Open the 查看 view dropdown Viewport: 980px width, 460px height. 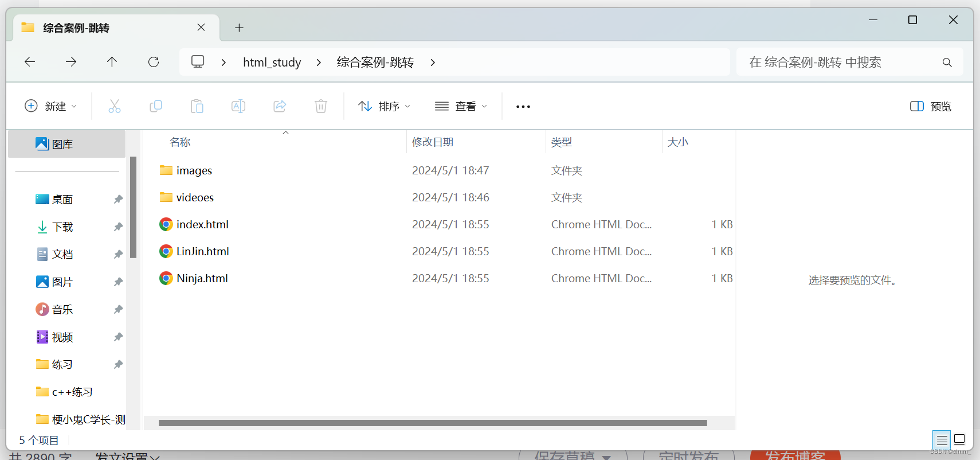tap(461, 107)
